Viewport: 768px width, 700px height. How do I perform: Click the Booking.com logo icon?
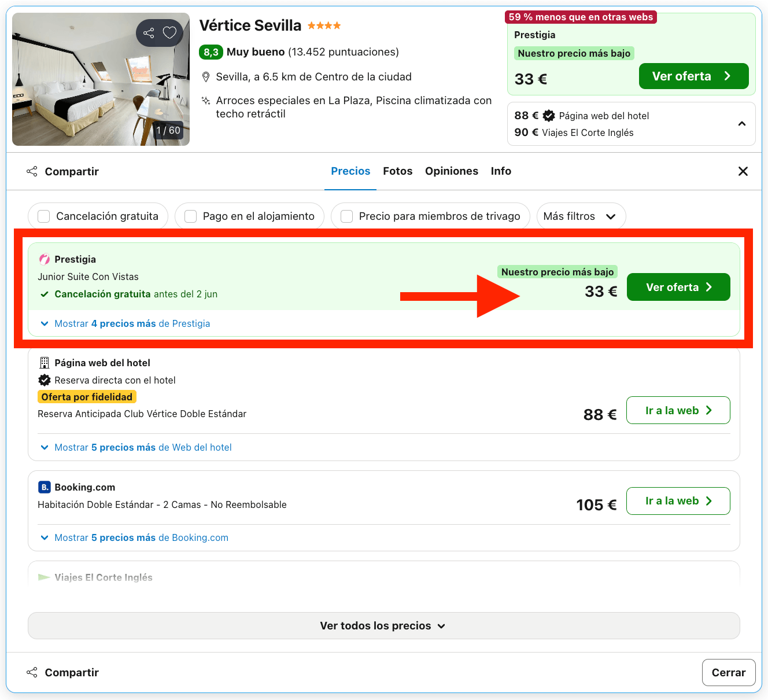[45, 487]
